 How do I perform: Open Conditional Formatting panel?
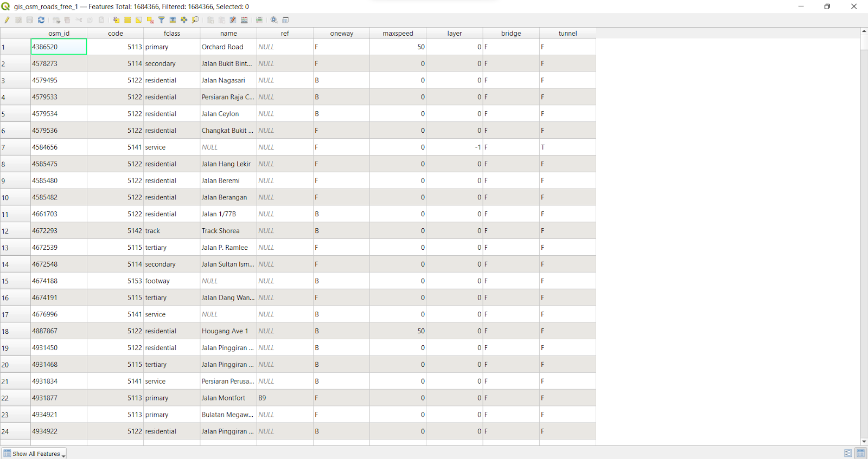coord(259,20)
